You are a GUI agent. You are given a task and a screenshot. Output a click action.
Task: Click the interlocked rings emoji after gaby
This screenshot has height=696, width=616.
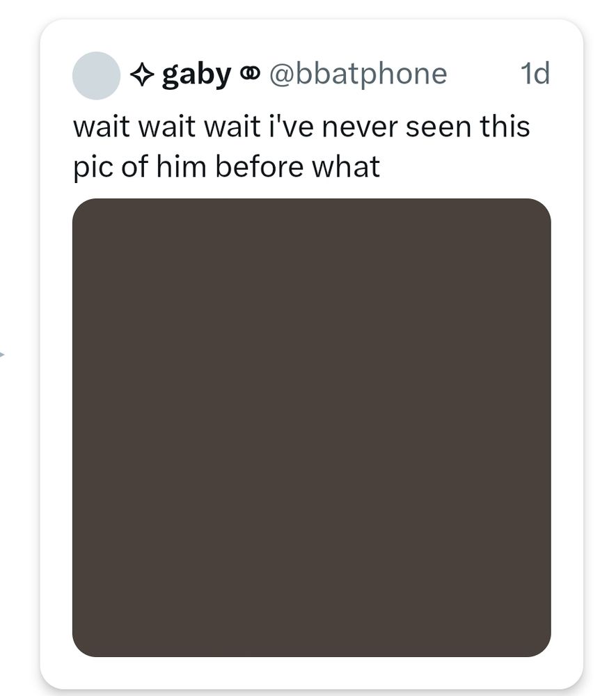click(x=250, y=73)
